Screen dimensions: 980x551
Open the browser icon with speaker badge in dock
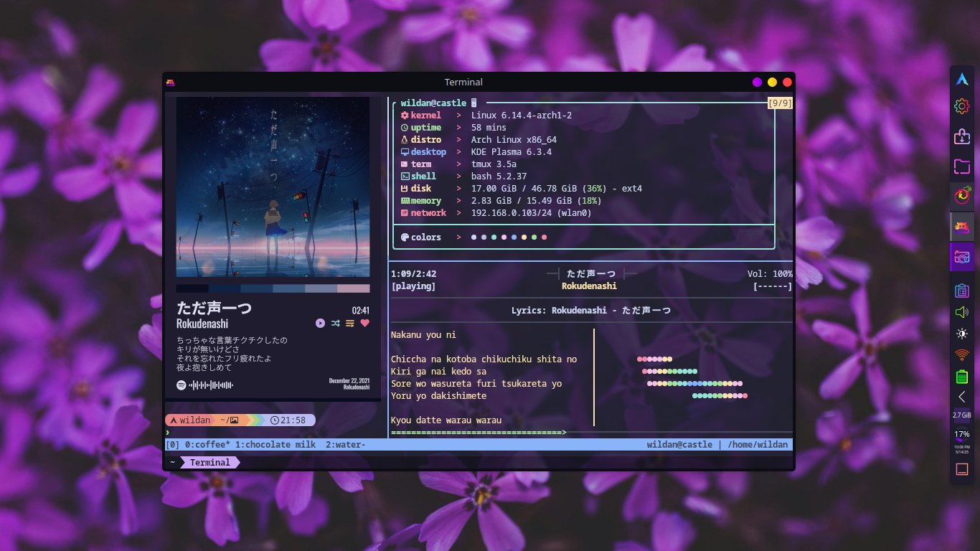pos(961,195)
